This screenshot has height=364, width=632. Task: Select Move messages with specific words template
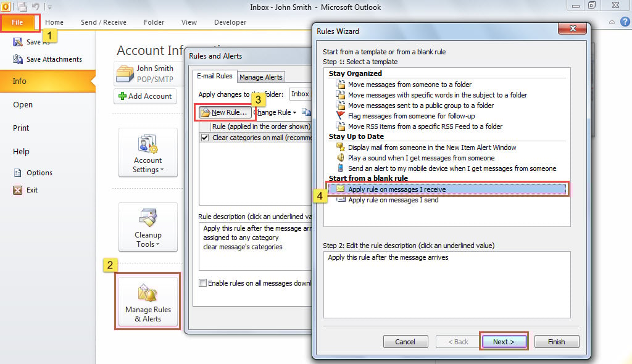pyautogui.click(x=438, y=95)
